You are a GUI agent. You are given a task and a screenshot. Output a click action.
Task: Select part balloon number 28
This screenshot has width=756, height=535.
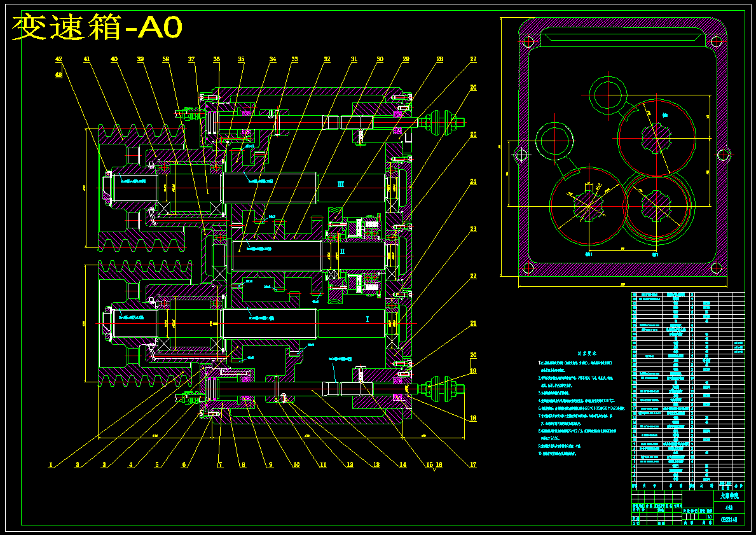click(440, 59)
